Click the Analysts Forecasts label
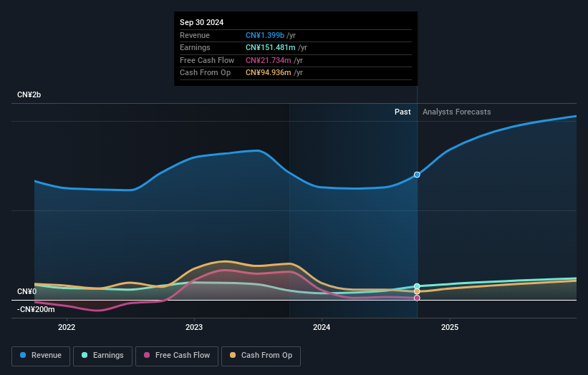Viewport: 588px width, 375px height. (457, 112)
